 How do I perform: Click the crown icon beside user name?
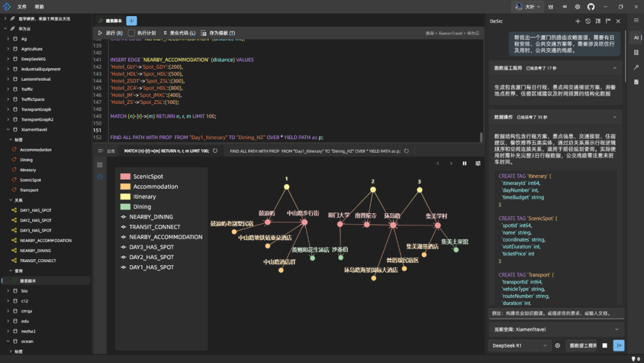pyautogui.click(x=551, y=7)
